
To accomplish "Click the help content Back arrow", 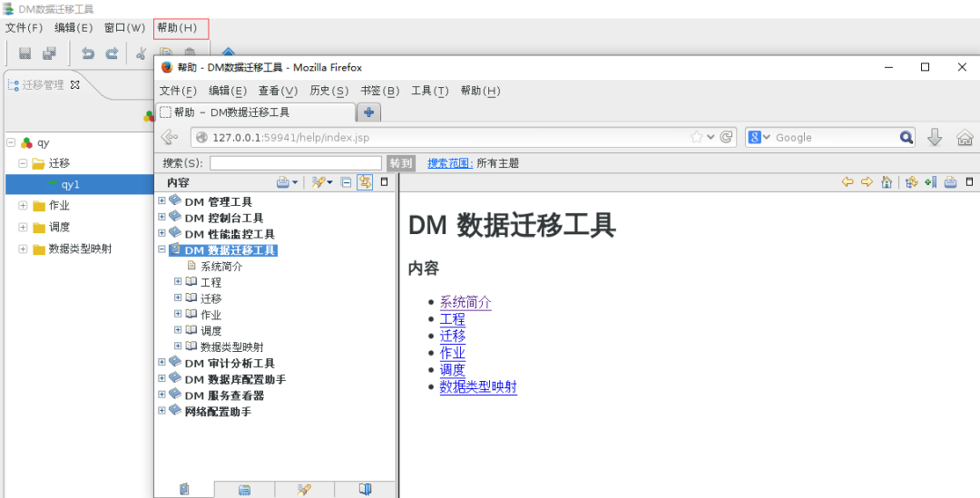I will tap(848, 181).
